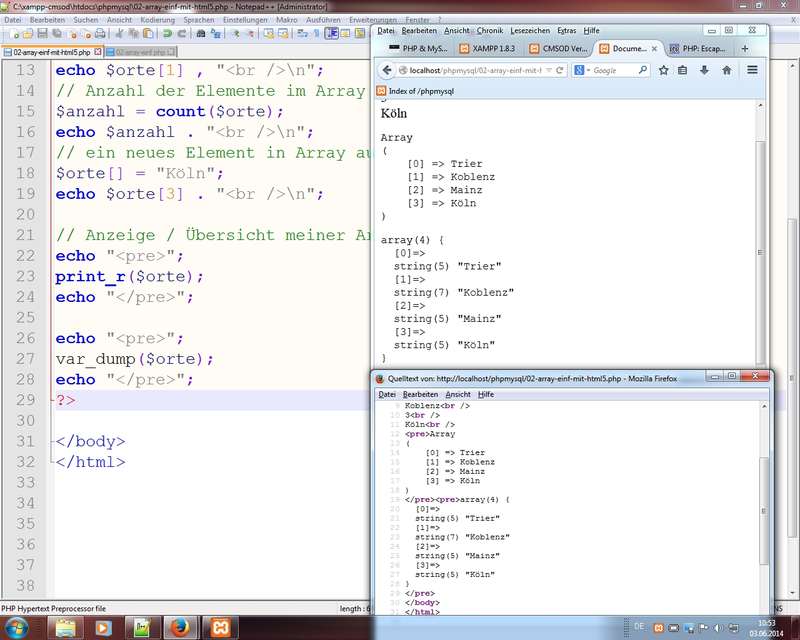This screenshot has width=800, height=640.
Task: Click the XAMPP icon in the Windows taskbar
Action: tap(218, 628)
